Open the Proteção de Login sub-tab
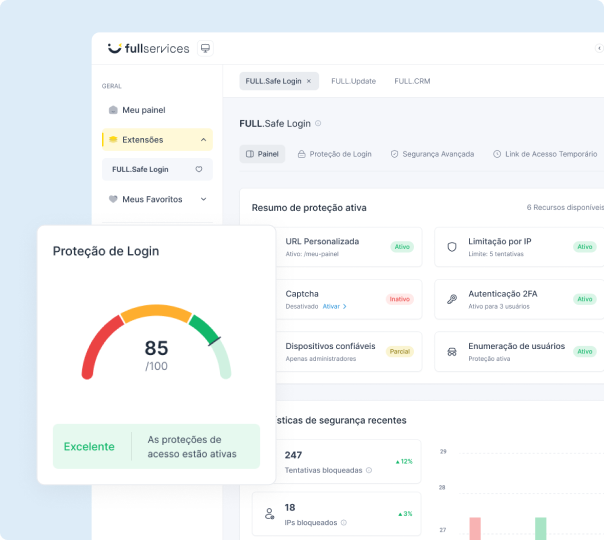Viewport: 604px width, 540px height. [x=334, y=154]
